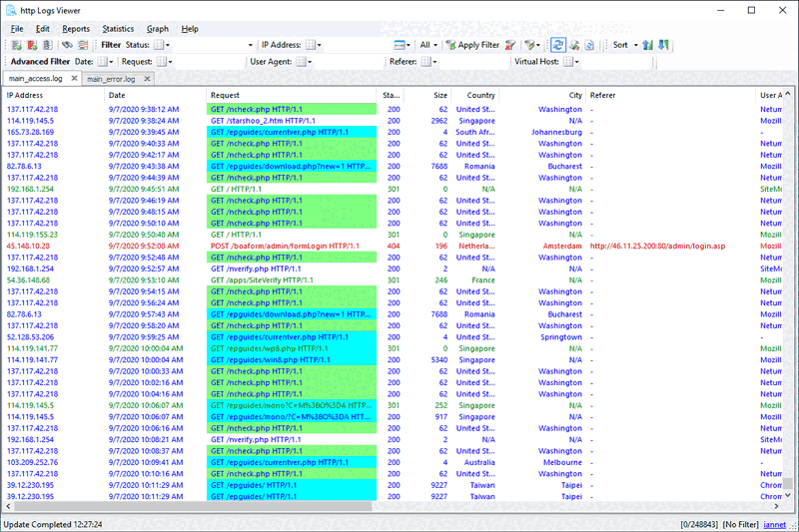Expand the Date advanced filter dropdown
The height and width of the screenshot is (532, 799).
click(111, 62)
